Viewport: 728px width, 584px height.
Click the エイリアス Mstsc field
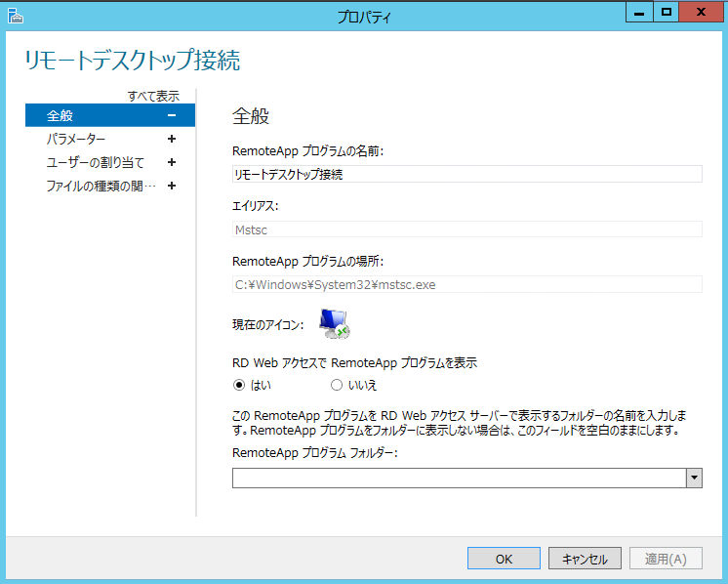tap(467, 229)
